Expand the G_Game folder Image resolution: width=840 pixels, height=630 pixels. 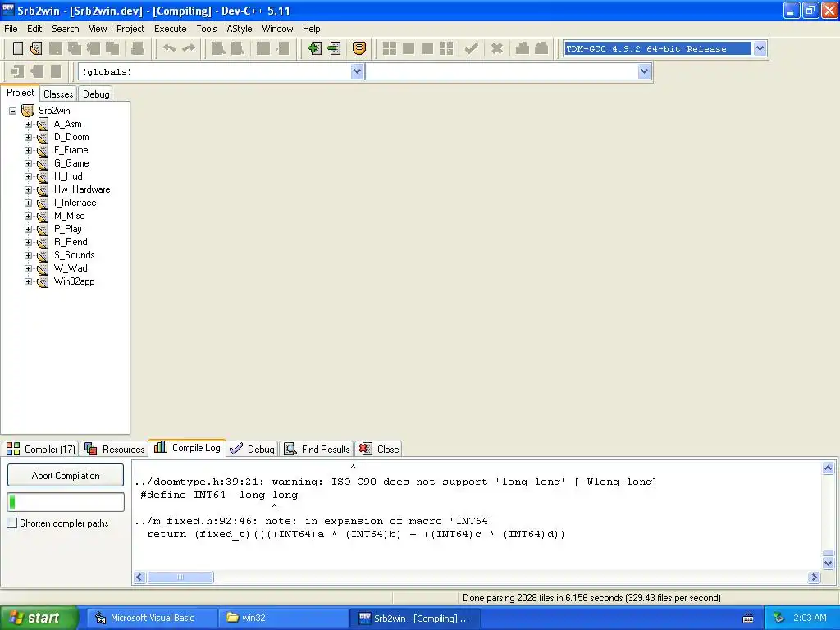coord(29,163)
